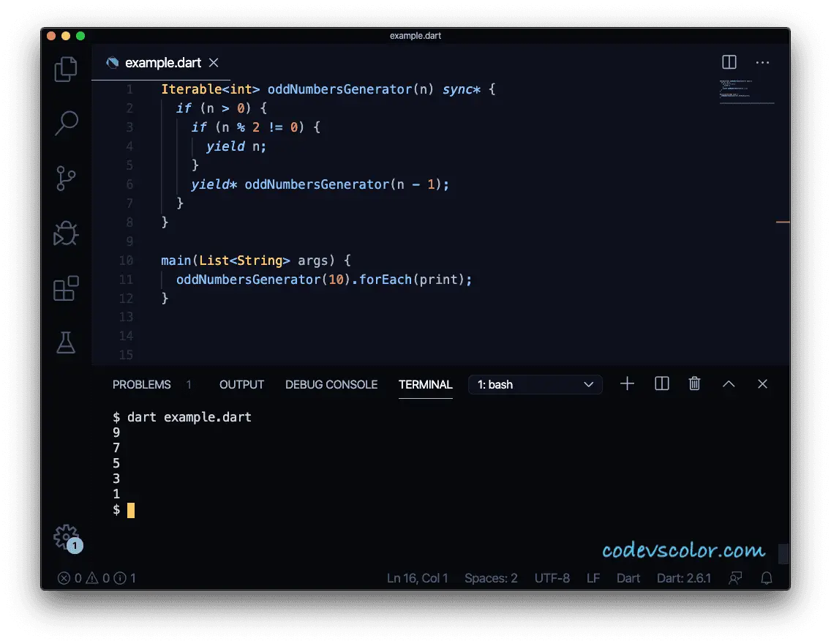Click Spaces: 2 indentation setting

click(491, 578)
